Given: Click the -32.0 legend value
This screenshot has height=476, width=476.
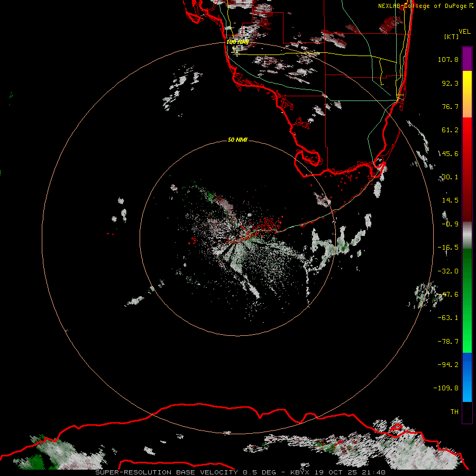Looking at the screenshot, I should (448, 271).
